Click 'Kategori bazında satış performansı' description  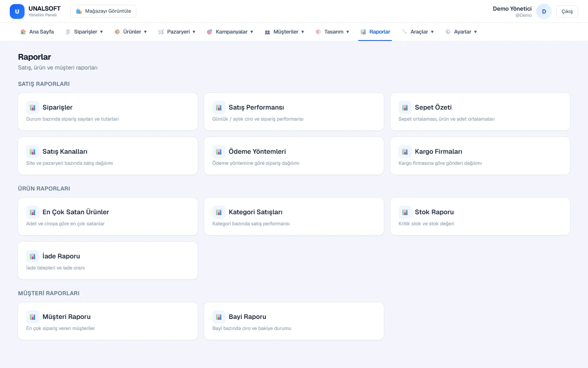251,224
